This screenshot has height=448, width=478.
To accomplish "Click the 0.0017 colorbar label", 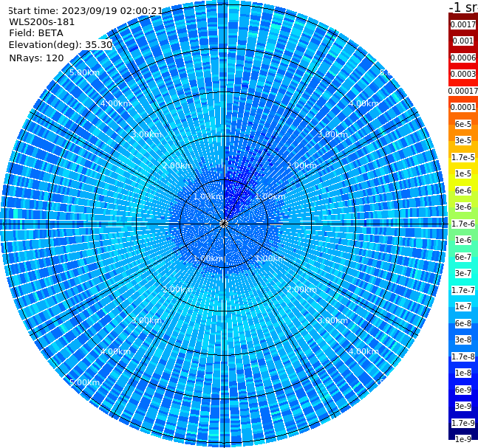I will [x=463, y=24].
